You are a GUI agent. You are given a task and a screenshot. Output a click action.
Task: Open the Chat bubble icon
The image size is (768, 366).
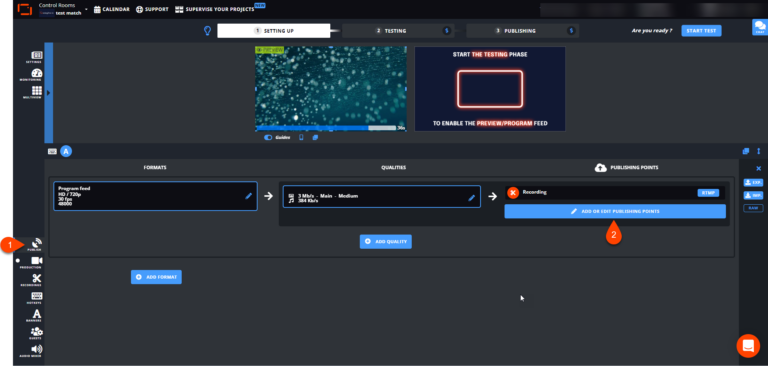click(759, 27)
